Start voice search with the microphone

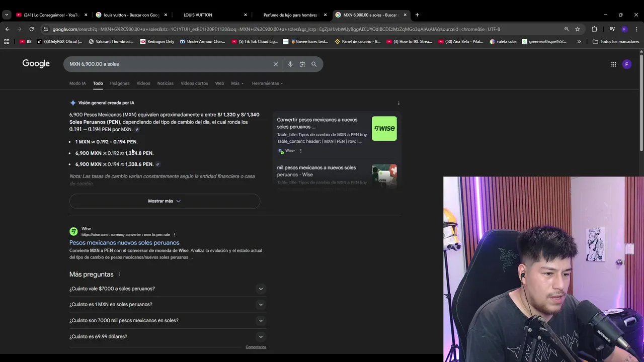pyautogui.click(x=290, y=64)
